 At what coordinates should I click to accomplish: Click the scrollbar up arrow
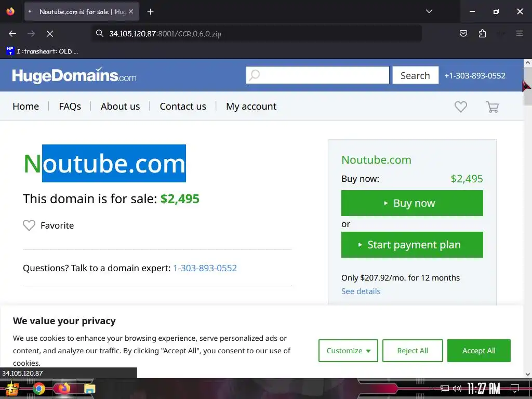528,62
